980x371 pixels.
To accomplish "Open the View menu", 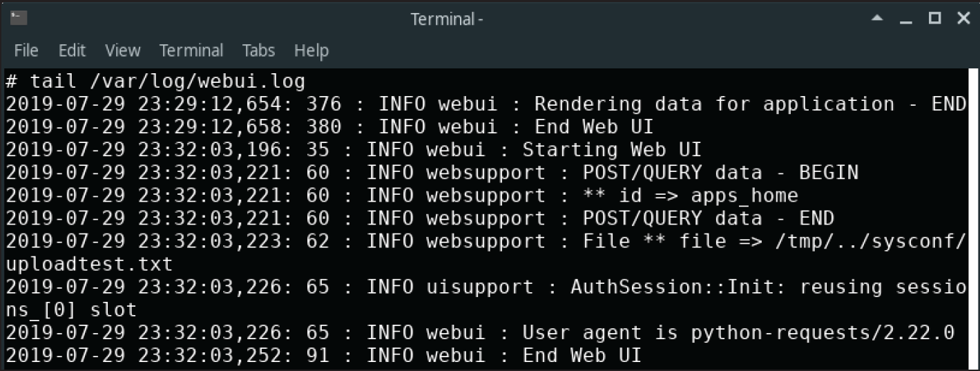I will [x=122, y=50].
